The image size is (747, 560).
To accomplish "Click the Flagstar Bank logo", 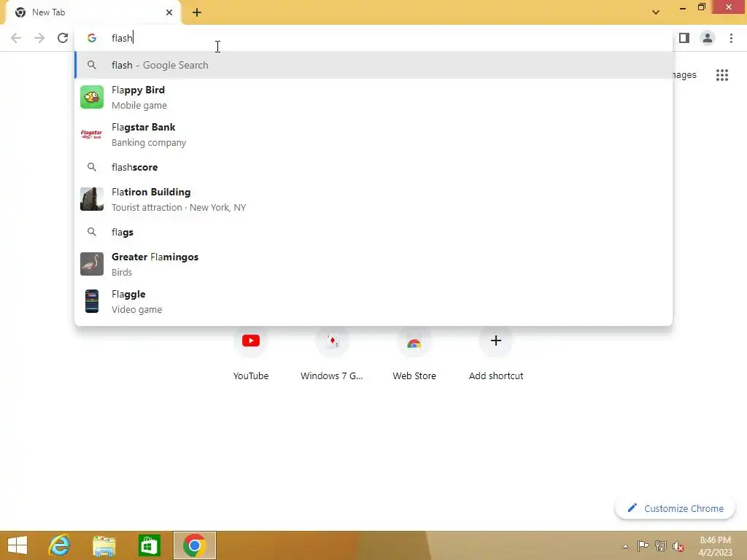I will 92,134.
